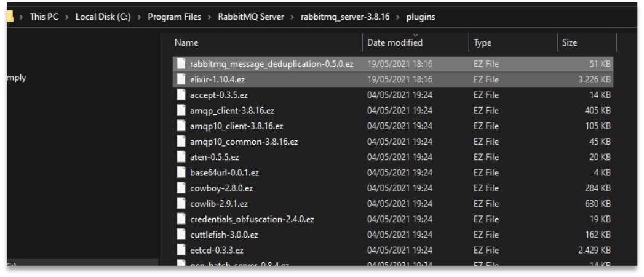Open Program Files breadcrumb in address bar
The height and width of the screenshot is (277, 644).
click(175, 17)
